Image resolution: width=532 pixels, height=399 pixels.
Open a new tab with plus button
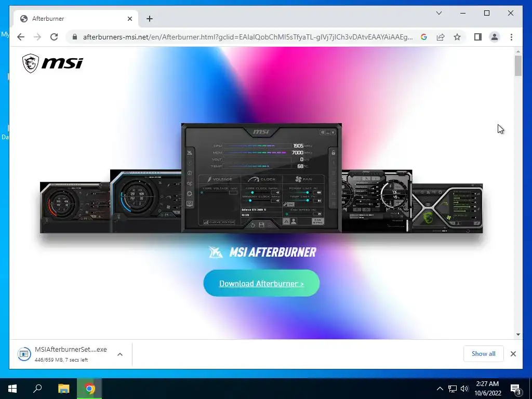tap(149, 19)
